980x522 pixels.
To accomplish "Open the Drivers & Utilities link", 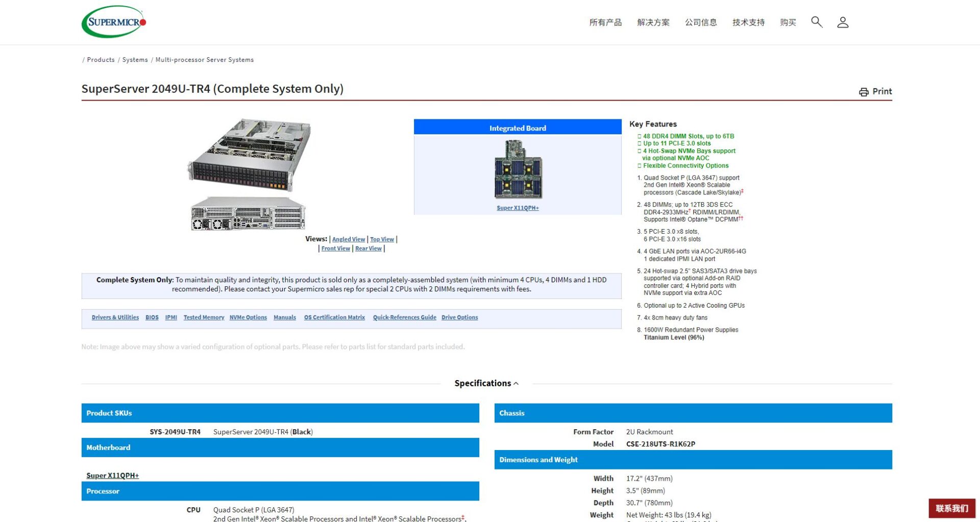I will coord(115,317).
